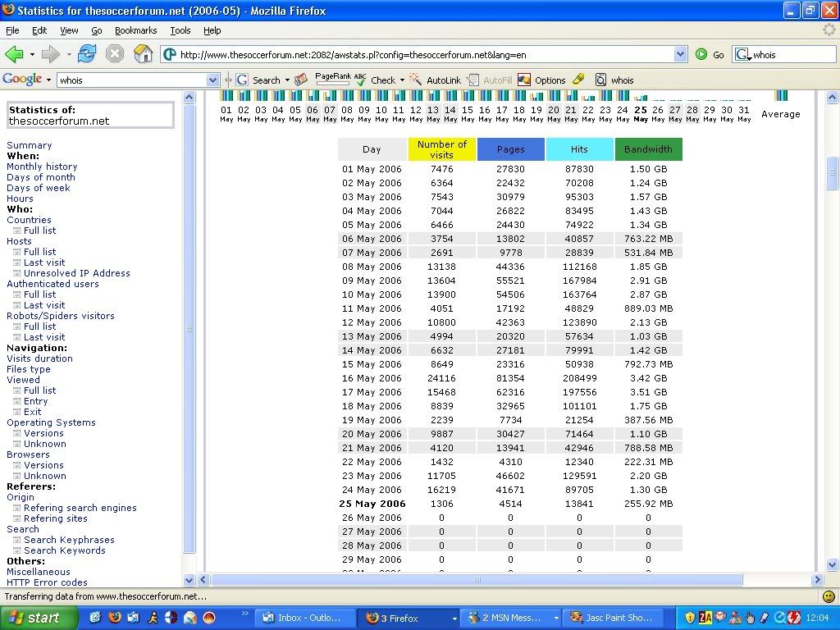Click the green Go button icon
Viewport: 840px width, 630px height.
[x=701, y=55]
